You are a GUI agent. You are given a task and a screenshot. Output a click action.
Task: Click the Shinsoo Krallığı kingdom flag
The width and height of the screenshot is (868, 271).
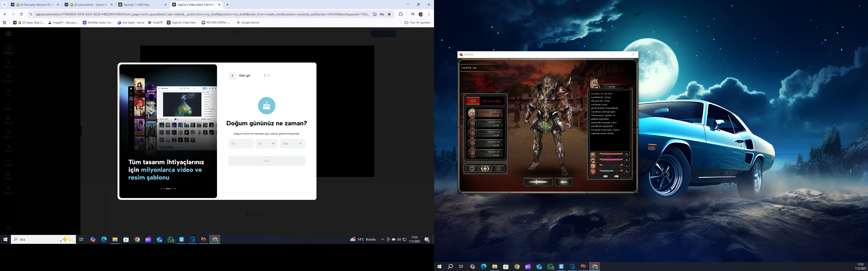[473, 101]
